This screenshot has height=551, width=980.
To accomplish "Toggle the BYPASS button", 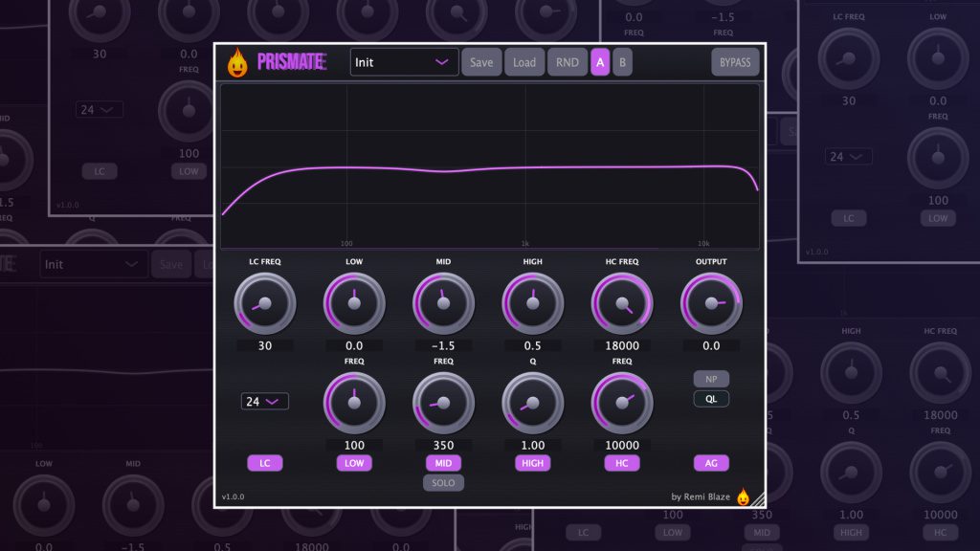I will (735, 62).
